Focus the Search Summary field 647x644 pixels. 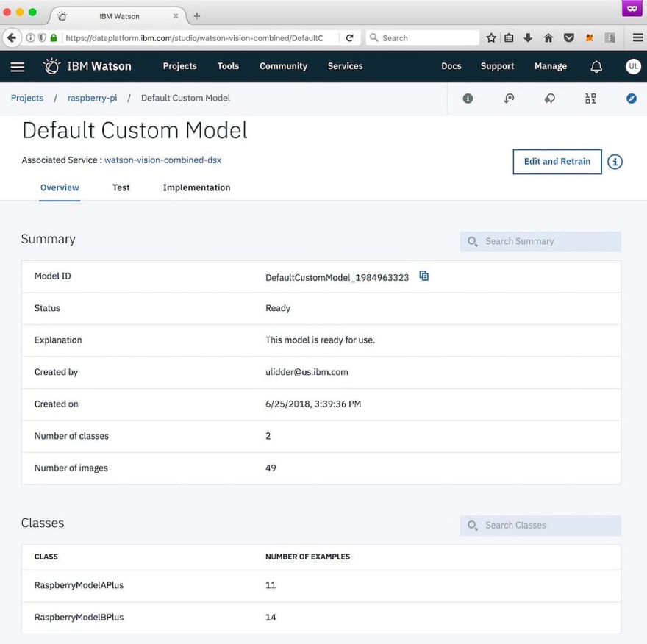pyautogui.click(x=540, y=241)
